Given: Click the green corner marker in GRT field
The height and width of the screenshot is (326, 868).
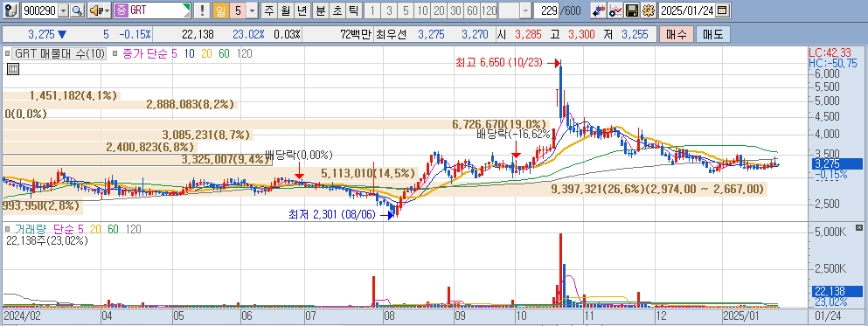Looking at the screenshot, I should [x=186, y=7].
